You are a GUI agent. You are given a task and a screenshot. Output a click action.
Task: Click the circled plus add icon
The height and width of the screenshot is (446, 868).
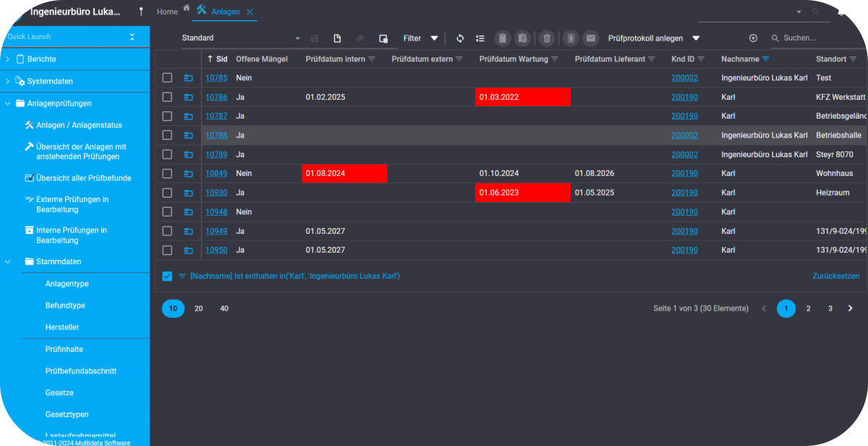[x=753, y=38]
